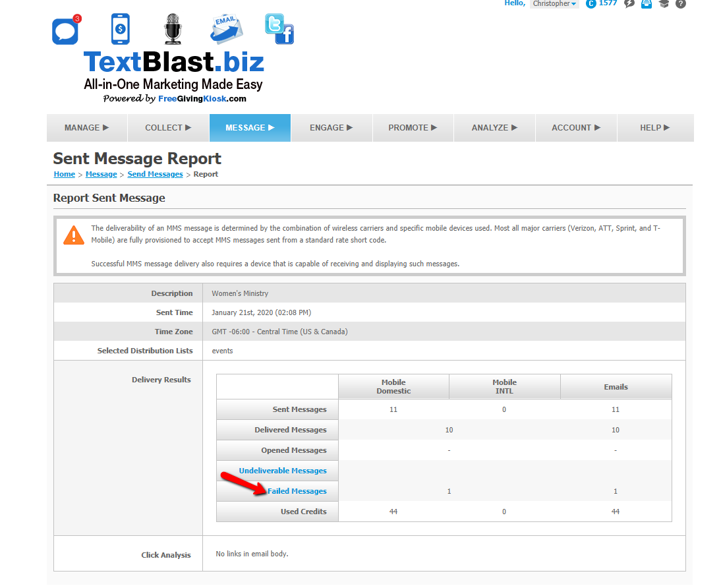Click the Mobile INTL column header
The height and width of the screenshot is (588, 721).
pos(504,387)
